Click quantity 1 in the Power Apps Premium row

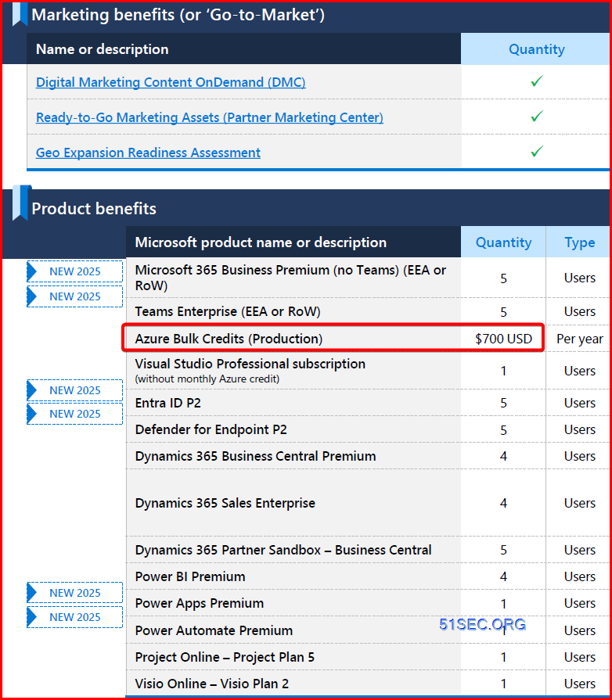click(503, 604)
